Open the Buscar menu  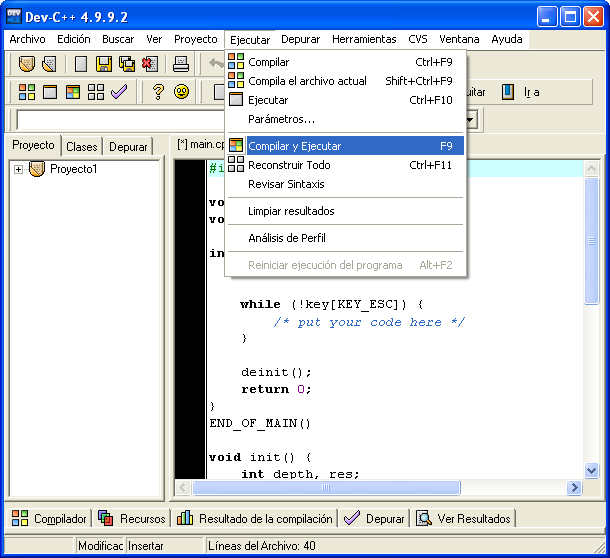(118, 39)
